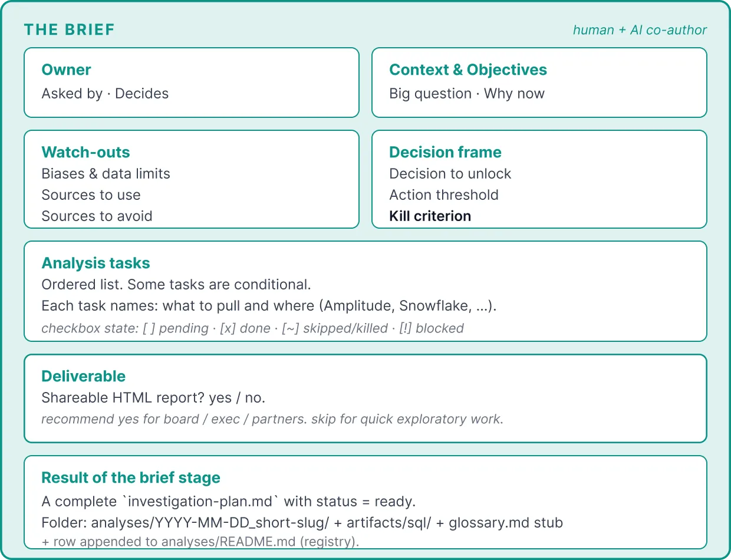Click the Big question · Why now text
This screenshot has width=731, height=560.
point(467,94)
